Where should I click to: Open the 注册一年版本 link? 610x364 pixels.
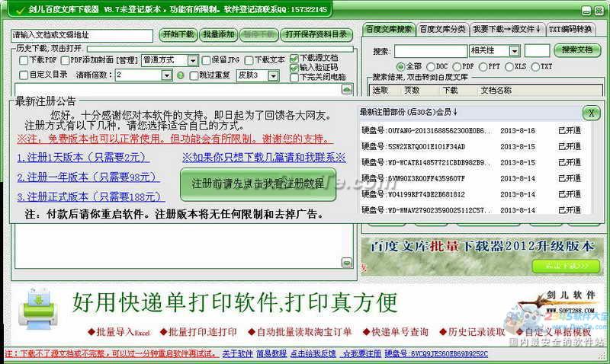pos(88,177)
